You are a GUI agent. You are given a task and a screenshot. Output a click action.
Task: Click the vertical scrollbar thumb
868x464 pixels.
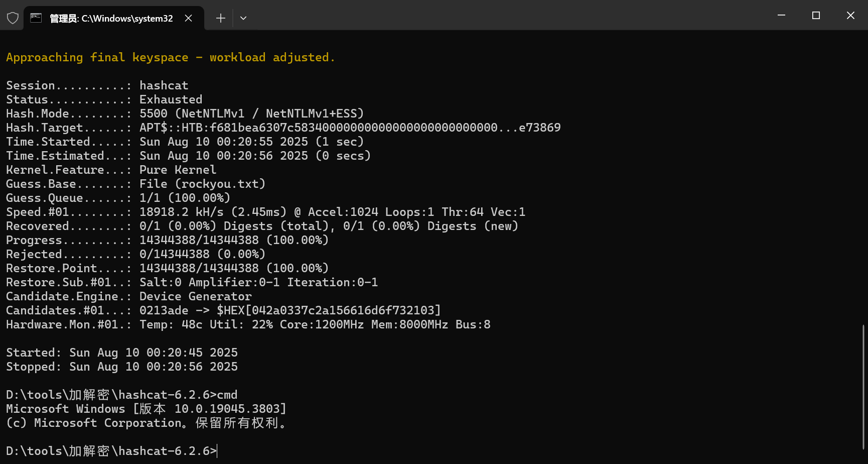(x=863, y=387)
